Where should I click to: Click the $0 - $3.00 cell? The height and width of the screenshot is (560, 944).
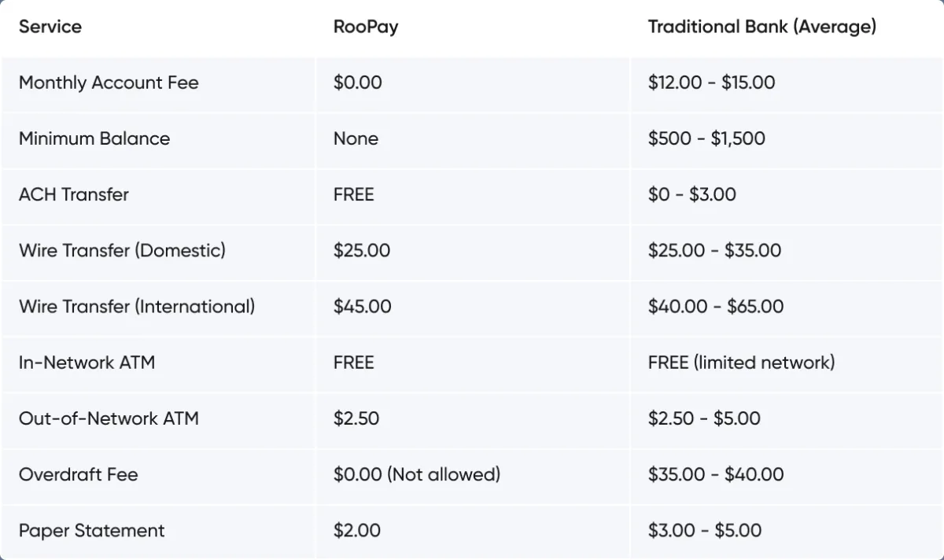pyautogui.click(x=692, y=194)
